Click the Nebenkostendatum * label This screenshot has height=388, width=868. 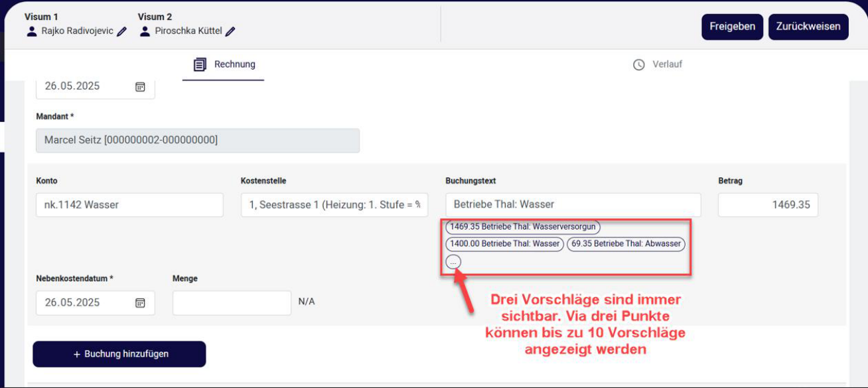point(75,279)
